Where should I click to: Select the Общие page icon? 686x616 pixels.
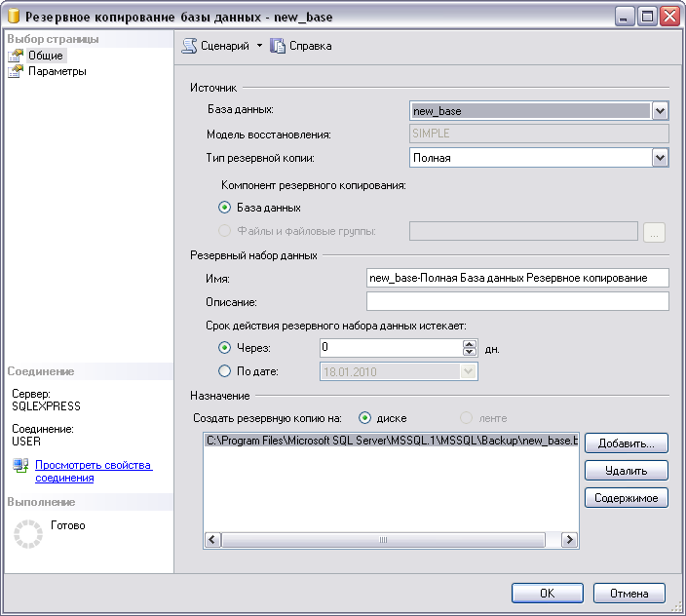click(x=16, y=56)
